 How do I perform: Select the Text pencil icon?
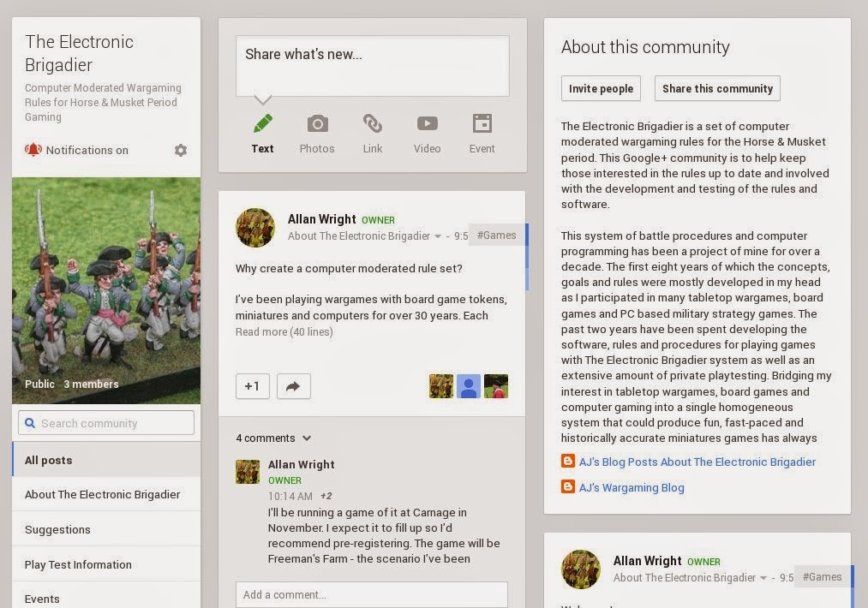click(x=262, y=123)
